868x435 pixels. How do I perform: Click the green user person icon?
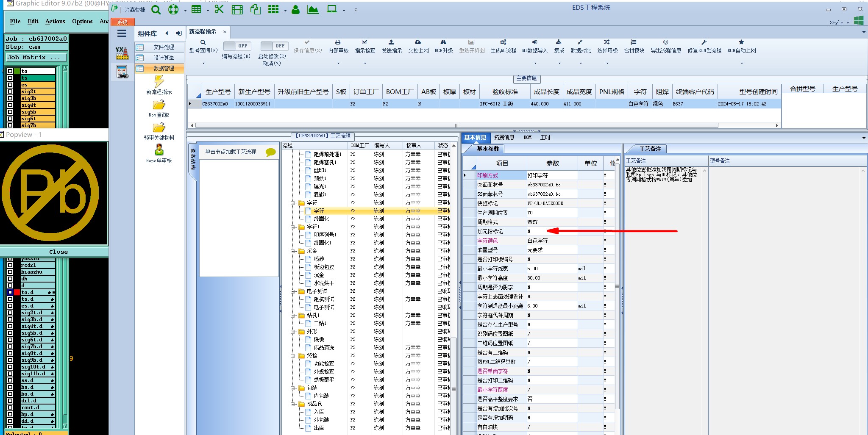[296, 9]
